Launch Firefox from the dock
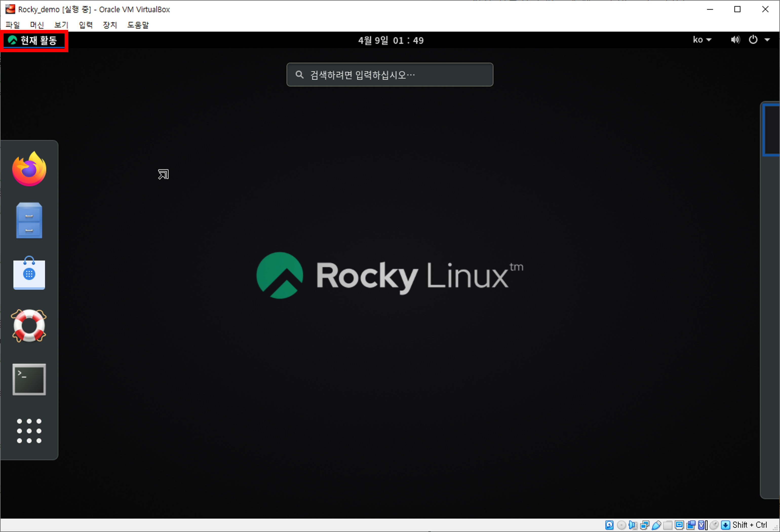 coord(29,169)
